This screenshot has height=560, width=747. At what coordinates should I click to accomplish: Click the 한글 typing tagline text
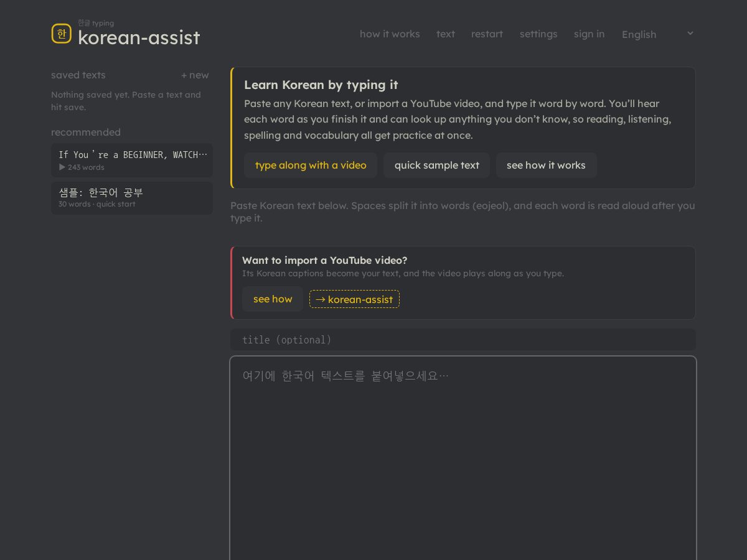coord(96,23)
